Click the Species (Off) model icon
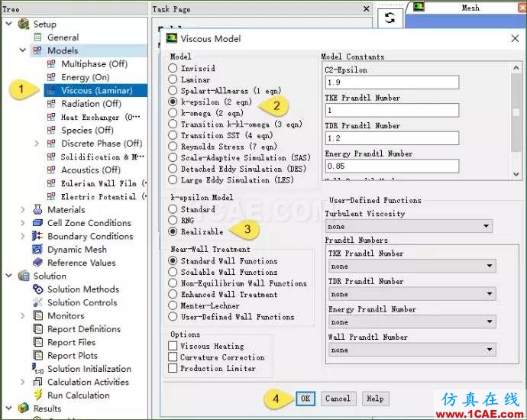Screen dimensions: 527x420 51,130
